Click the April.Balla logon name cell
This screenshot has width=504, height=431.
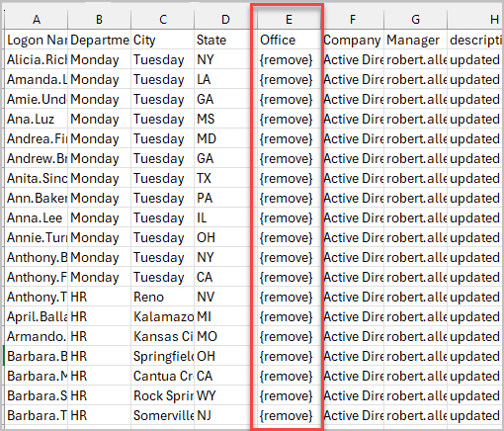point(37,316)
